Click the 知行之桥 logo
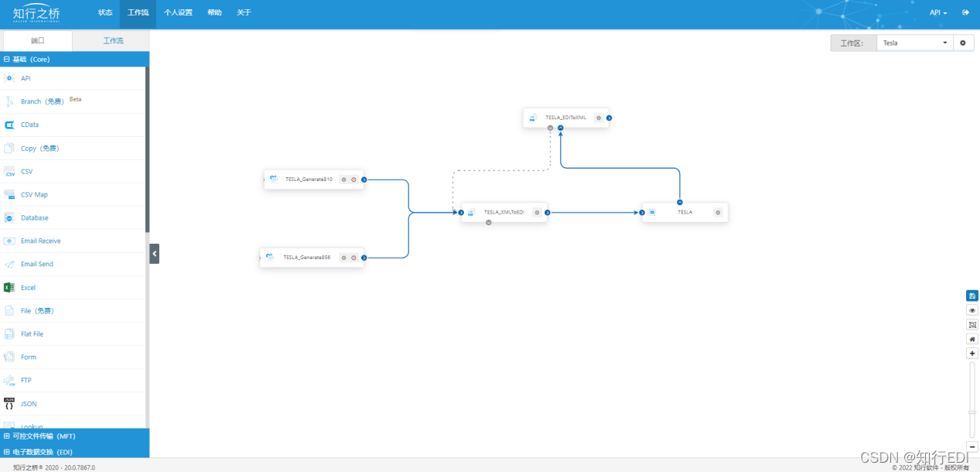The image size is (980, 472). [36, 13]
